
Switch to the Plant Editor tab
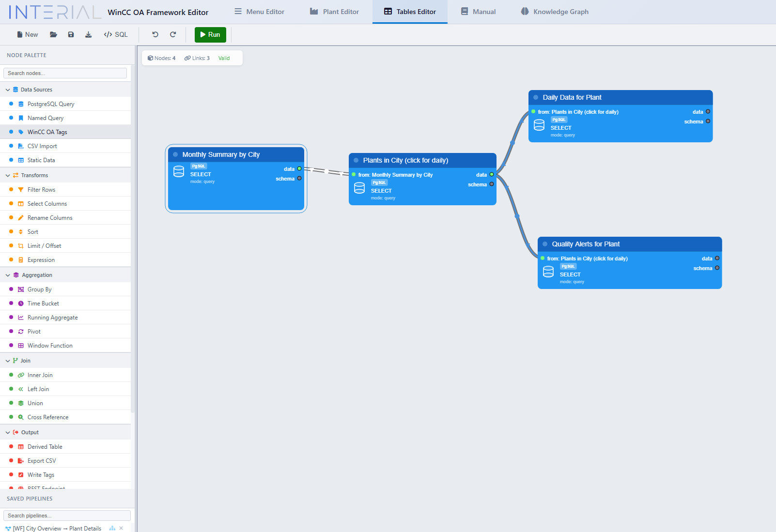click(x=334, y=12)
